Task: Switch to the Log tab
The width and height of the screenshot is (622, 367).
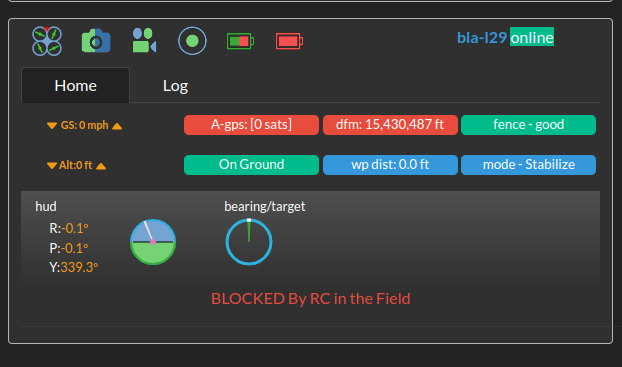Action: pyautogui.click(x=175, y=86)
